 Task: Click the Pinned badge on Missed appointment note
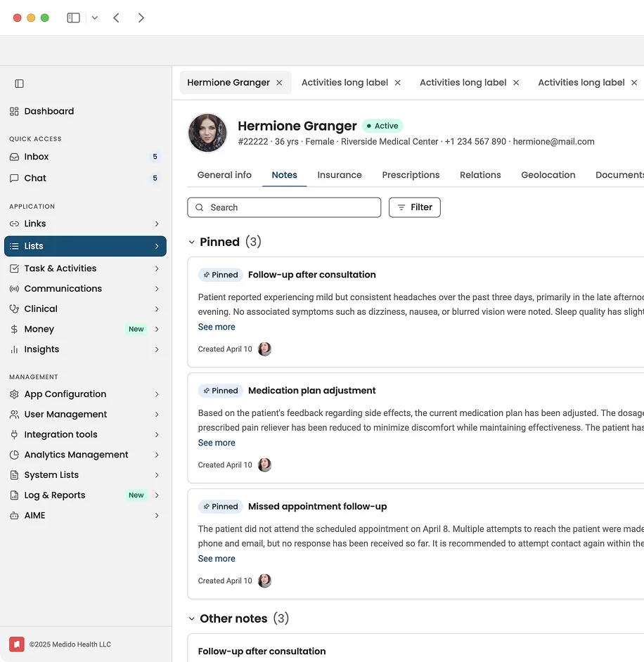221,507
